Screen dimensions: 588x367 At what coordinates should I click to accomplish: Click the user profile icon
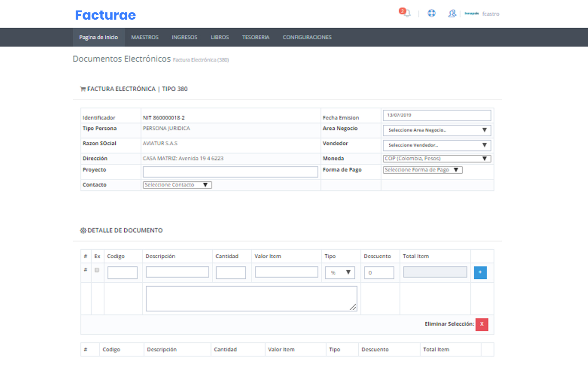point(452,13)
